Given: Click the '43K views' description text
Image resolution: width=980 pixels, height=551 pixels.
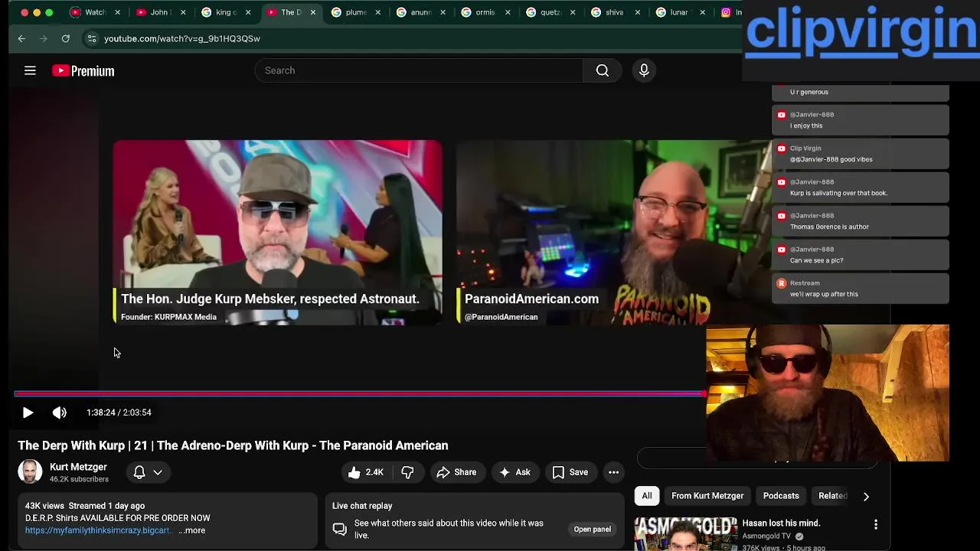Looking at the screenshot, I should coord(44,506).
